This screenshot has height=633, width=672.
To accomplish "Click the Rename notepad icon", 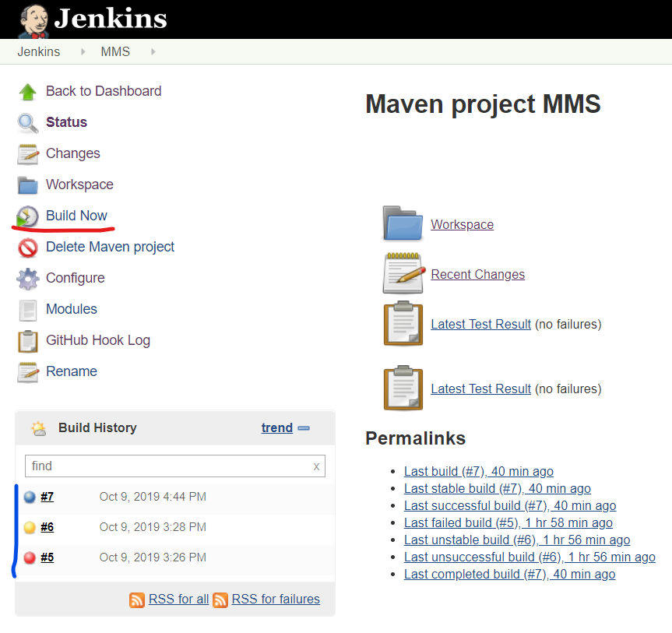I will (28, 372).
